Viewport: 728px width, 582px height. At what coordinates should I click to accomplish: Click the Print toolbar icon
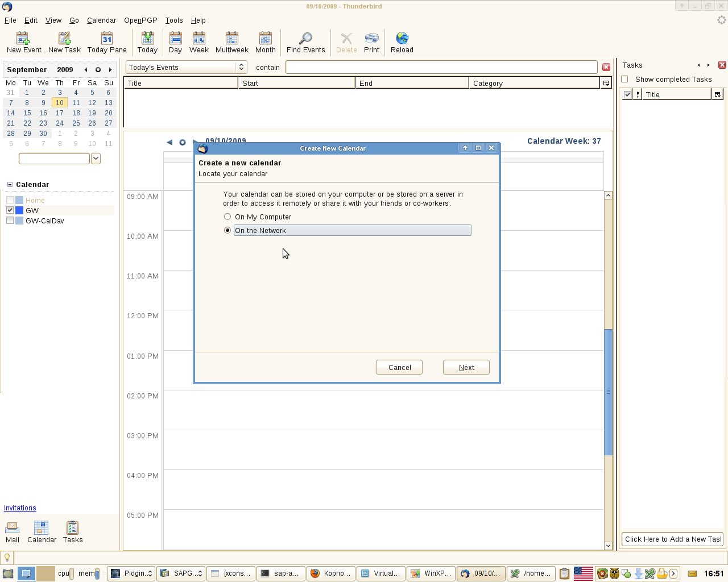(371, 43)
